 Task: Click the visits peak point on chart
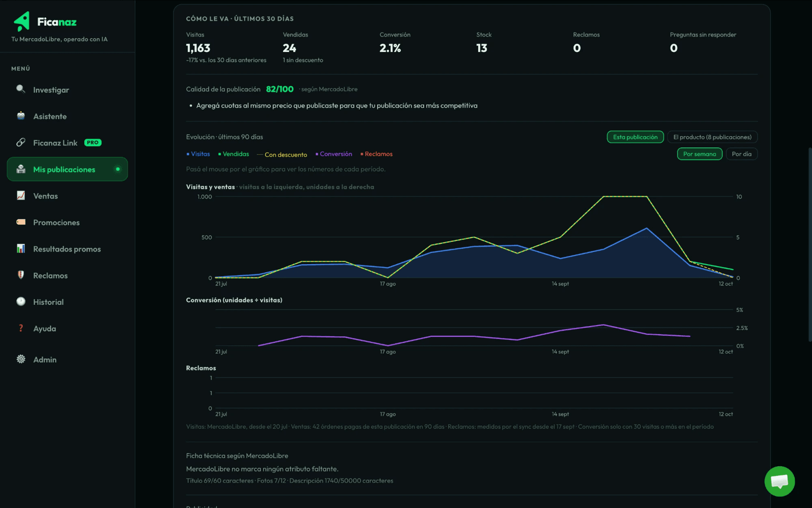[x=647, y=228]
